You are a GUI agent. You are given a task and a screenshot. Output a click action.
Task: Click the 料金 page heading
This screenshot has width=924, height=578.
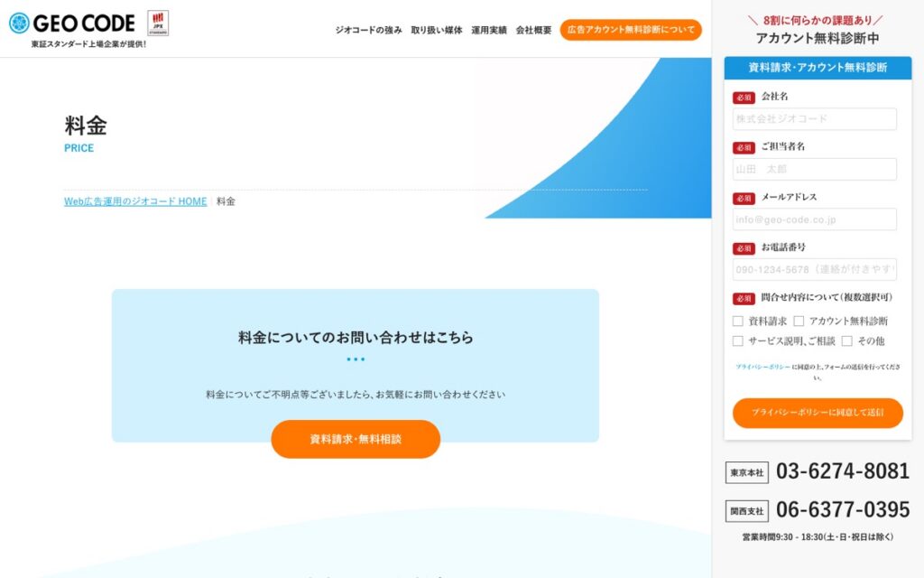pyautogui.click(x=86, y=126)
